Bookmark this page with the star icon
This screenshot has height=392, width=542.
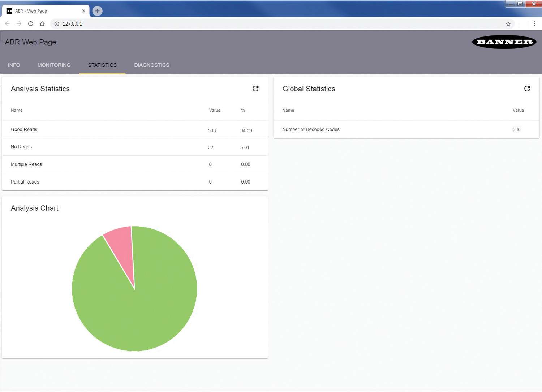click(x=508, y=23)
